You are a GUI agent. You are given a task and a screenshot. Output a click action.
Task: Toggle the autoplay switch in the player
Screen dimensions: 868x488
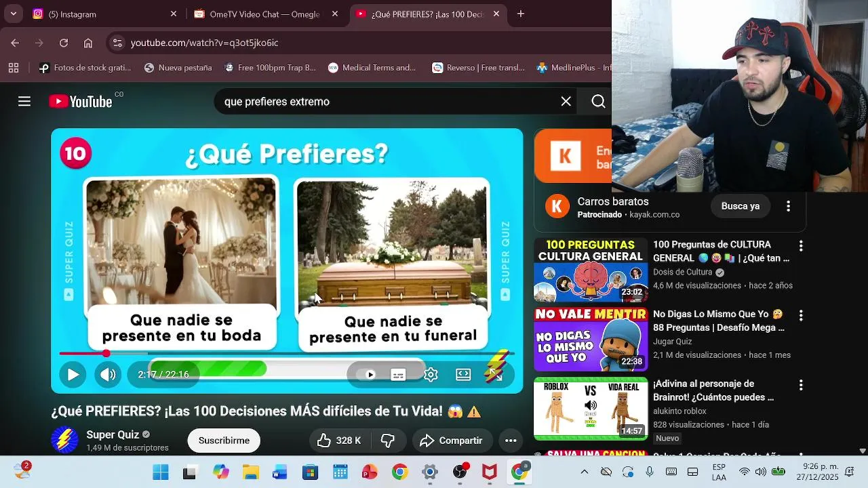(x=366, y=374)
